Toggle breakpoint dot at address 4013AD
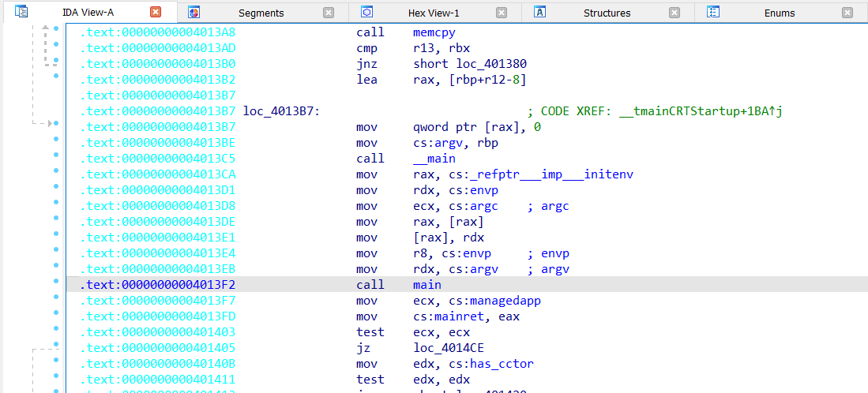 (x=56, y=43)
